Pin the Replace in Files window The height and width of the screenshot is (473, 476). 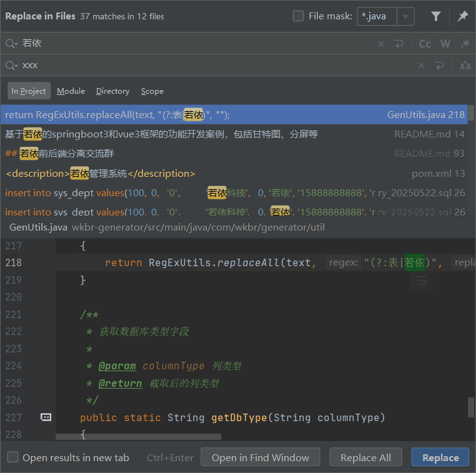[462, 16]
